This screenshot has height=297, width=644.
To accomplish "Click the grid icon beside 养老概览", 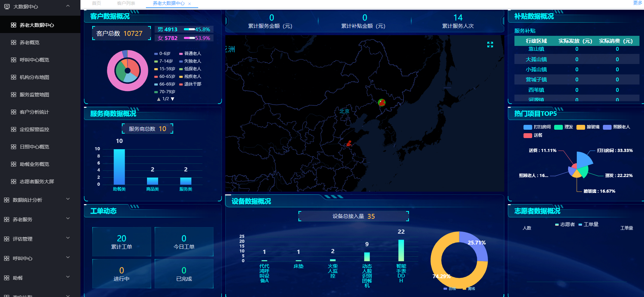I will [x=14, y=42].
